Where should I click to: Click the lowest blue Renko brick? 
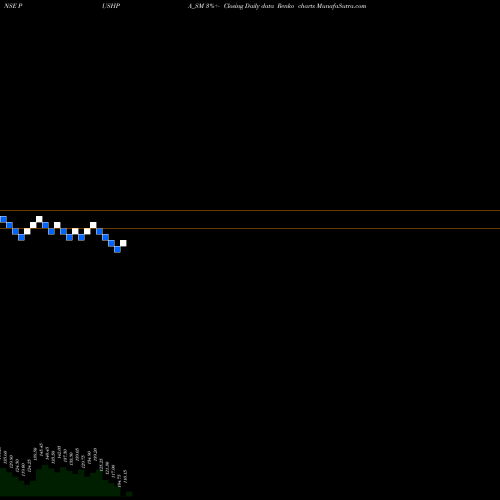pos(117,249)
